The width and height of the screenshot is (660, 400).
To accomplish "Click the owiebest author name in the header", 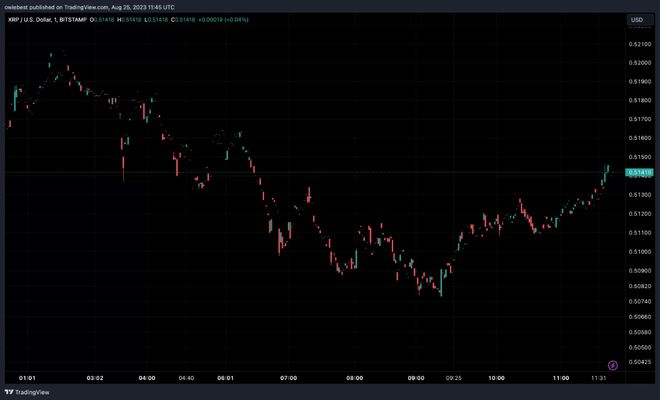I will 17,7.
